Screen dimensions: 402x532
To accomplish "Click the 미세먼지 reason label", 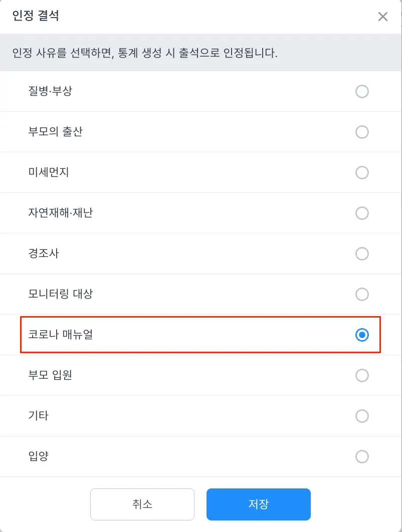I will (x=49, y=173).
